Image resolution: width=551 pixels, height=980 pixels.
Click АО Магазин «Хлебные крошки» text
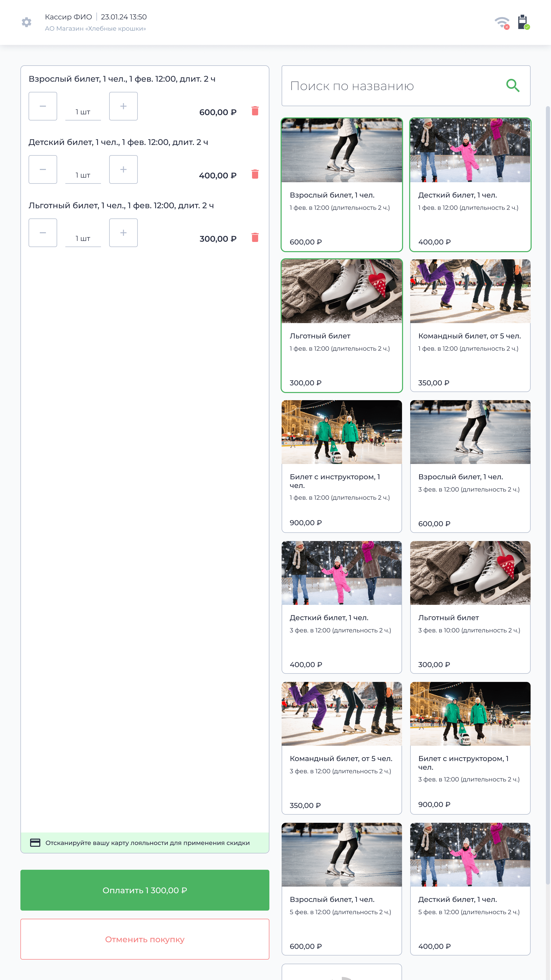coord(95,29)
